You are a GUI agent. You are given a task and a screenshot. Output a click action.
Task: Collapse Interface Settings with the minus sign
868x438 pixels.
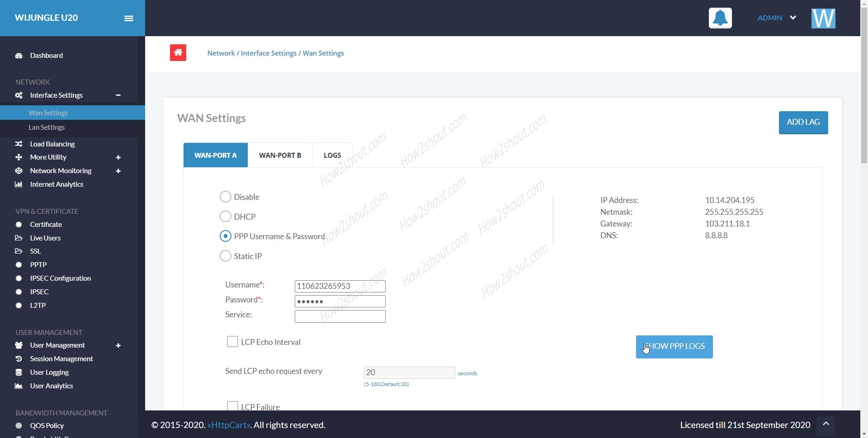point(118,95)
